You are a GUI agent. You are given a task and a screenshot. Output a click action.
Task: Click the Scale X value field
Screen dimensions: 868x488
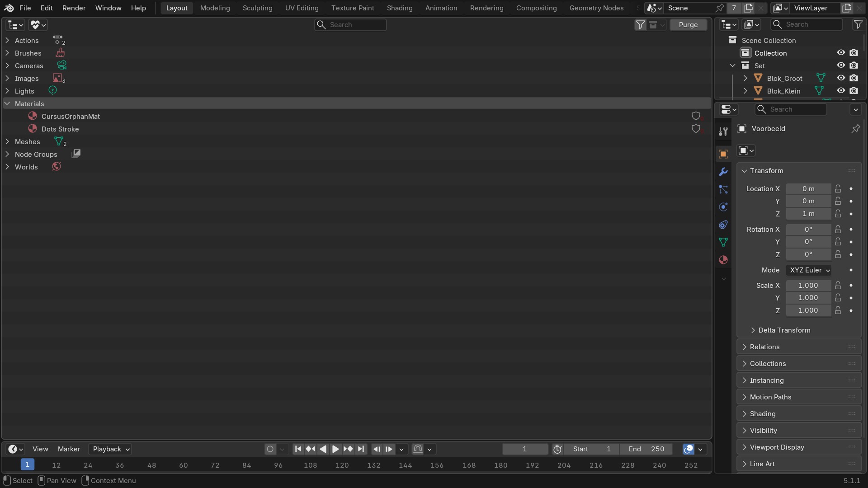coord(808,285)
